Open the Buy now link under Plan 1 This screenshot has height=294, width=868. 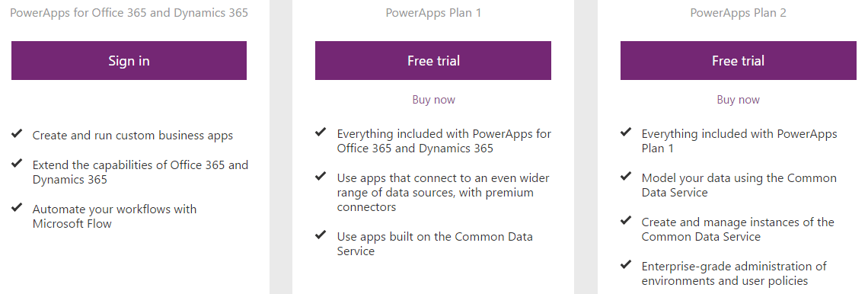click(x=433, y=100)
